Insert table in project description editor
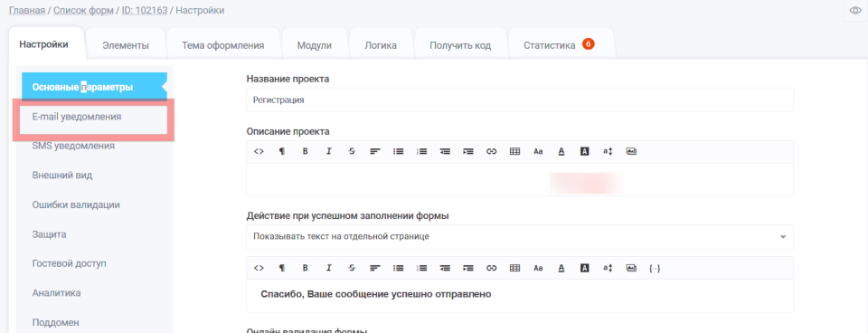 point(514,151)
